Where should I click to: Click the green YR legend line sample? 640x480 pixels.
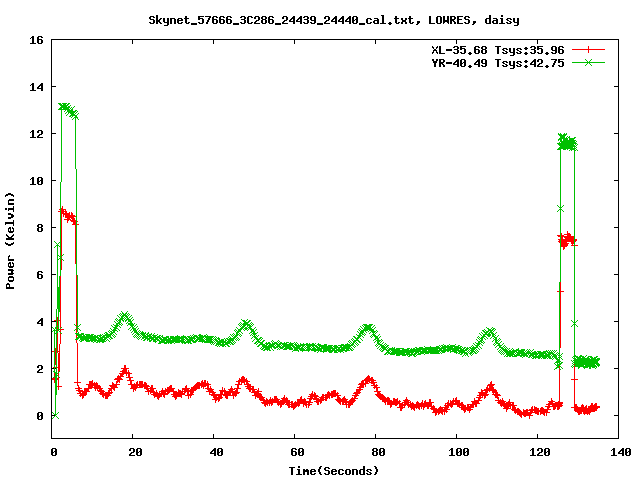click(x=588, y=63)
